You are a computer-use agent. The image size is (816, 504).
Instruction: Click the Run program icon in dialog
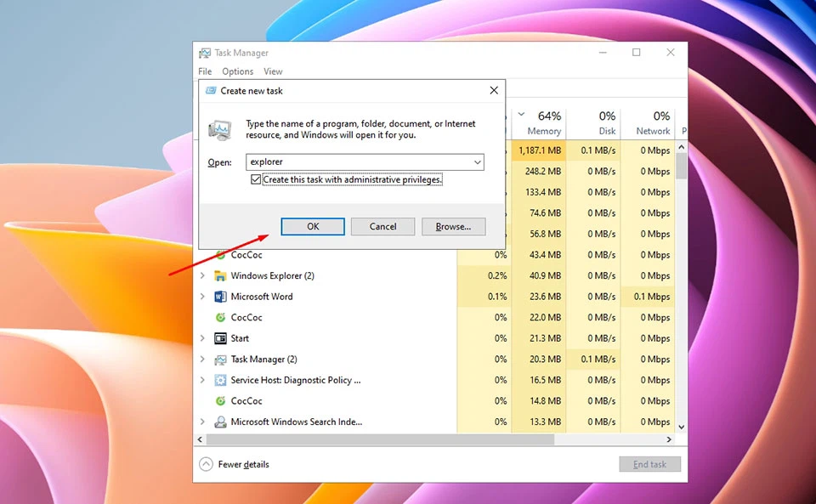point(219,129)
